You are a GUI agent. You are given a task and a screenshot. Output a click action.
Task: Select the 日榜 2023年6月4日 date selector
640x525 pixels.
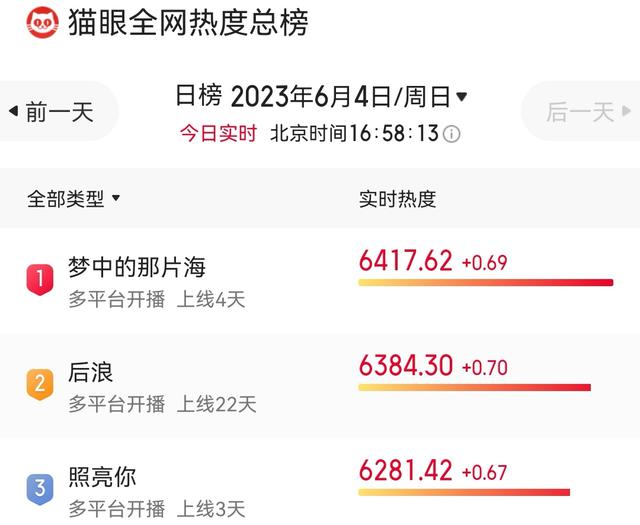321,96
